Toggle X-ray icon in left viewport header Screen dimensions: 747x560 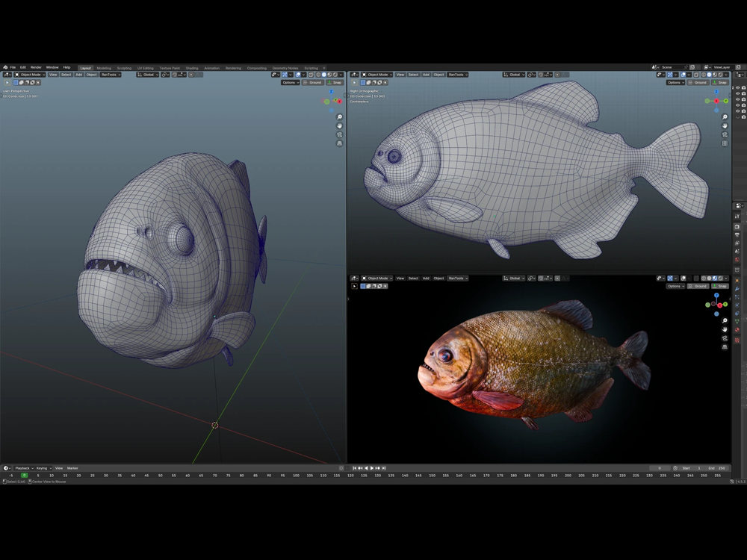click(x=311, y=75)
